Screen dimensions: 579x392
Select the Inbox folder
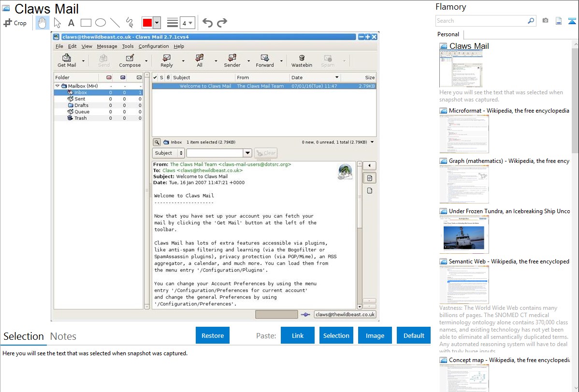click(x=98, y=92)
